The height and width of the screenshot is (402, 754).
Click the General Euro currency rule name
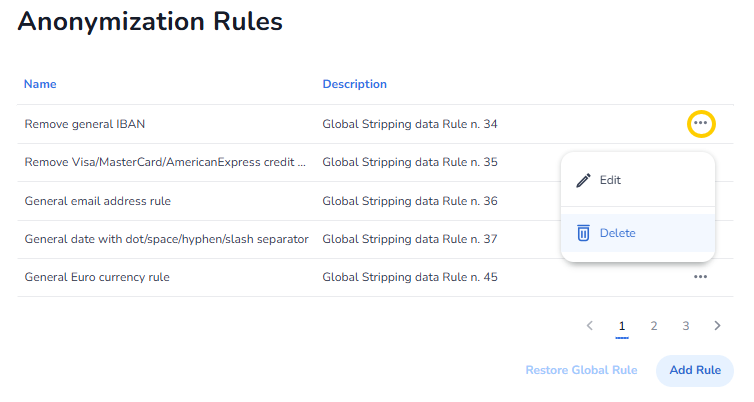point(97,277)
